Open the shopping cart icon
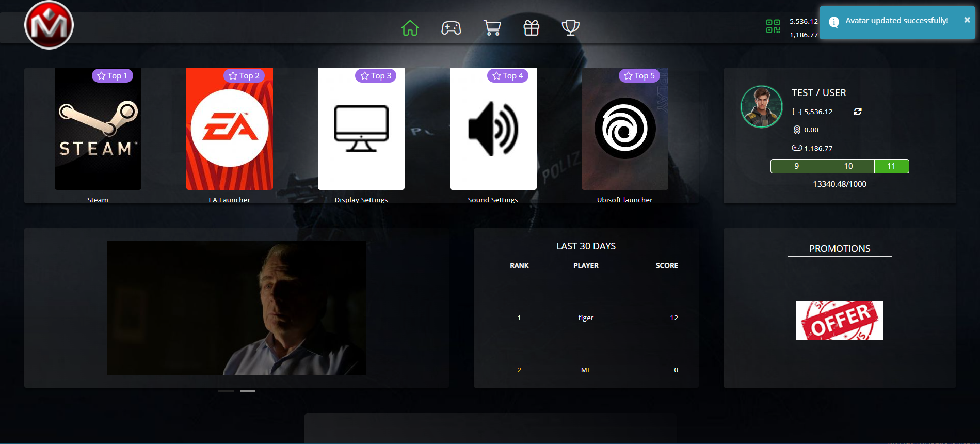This screenshot has height=444, width=980. [x=492, y=28]
